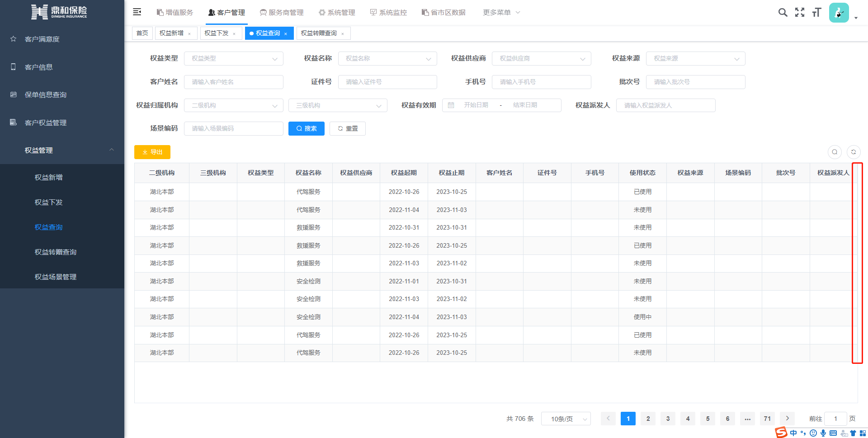Click the Sogou input method S icon
868x438 pixels.
pyautogui.click(x=781, y=433)
